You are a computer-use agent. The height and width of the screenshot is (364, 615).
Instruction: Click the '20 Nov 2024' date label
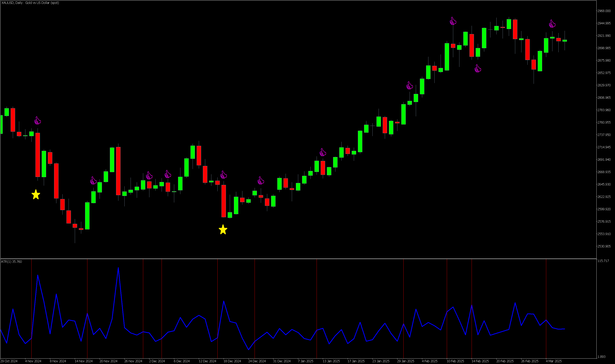point(109,361)
